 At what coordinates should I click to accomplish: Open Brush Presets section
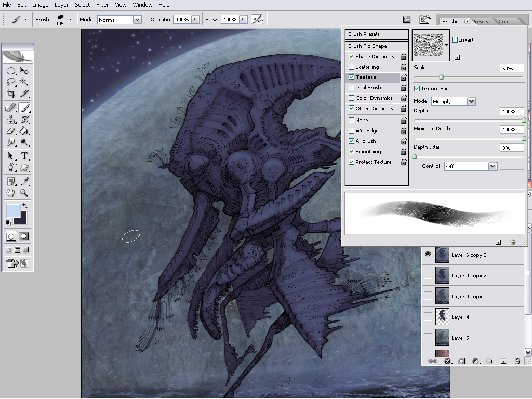(377, 34)
